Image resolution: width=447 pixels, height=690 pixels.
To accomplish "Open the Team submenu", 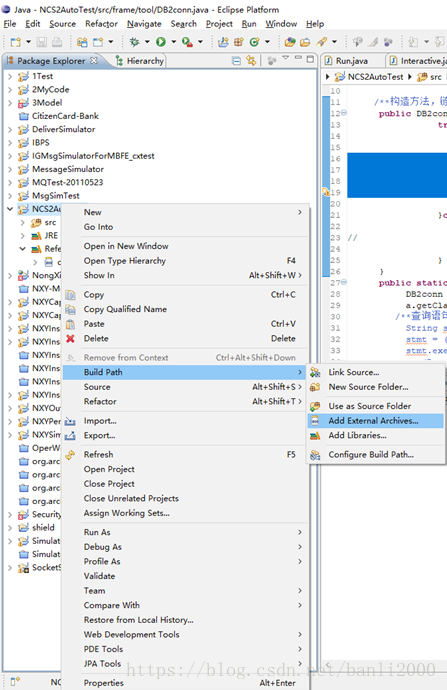I will (185, 591).
